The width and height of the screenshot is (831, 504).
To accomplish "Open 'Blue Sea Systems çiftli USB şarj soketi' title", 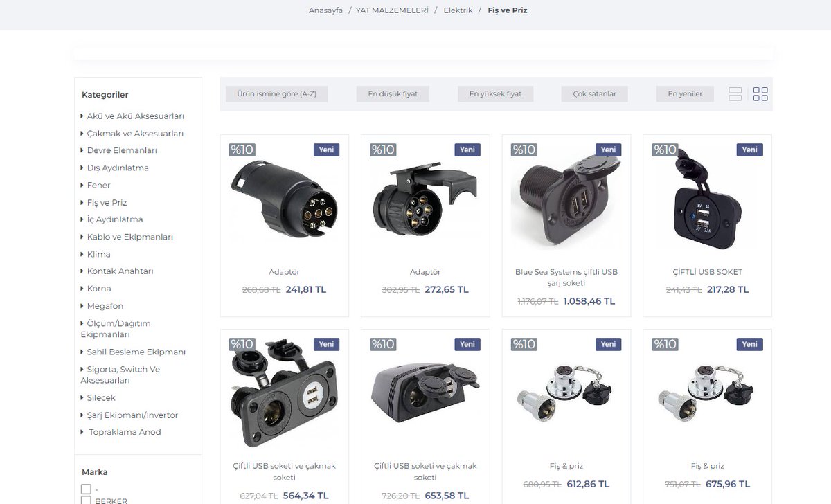I will pyautogui.click(x=566, y=278).
